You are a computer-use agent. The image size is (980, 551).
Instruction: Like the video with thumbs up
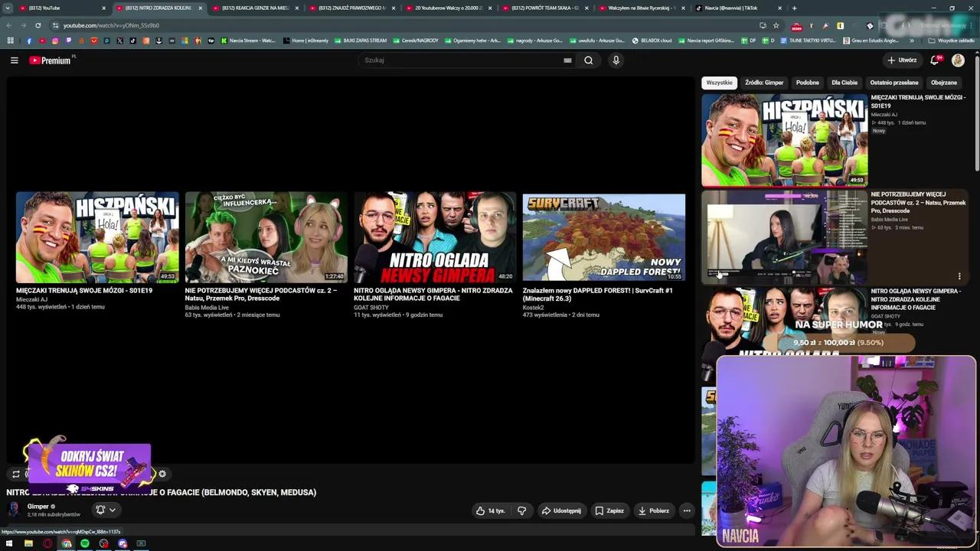(x=489, y=510)
